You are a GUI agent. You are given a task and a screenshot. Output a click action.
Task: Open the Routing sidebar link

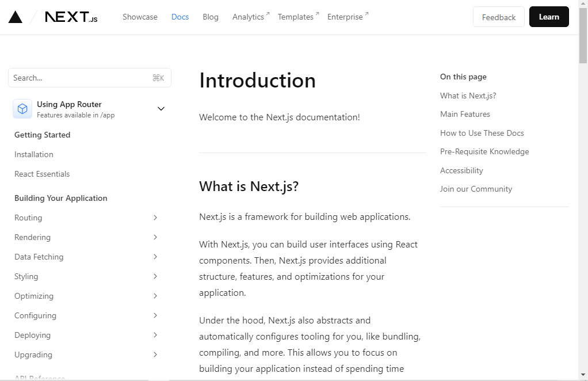click(28, 218)
